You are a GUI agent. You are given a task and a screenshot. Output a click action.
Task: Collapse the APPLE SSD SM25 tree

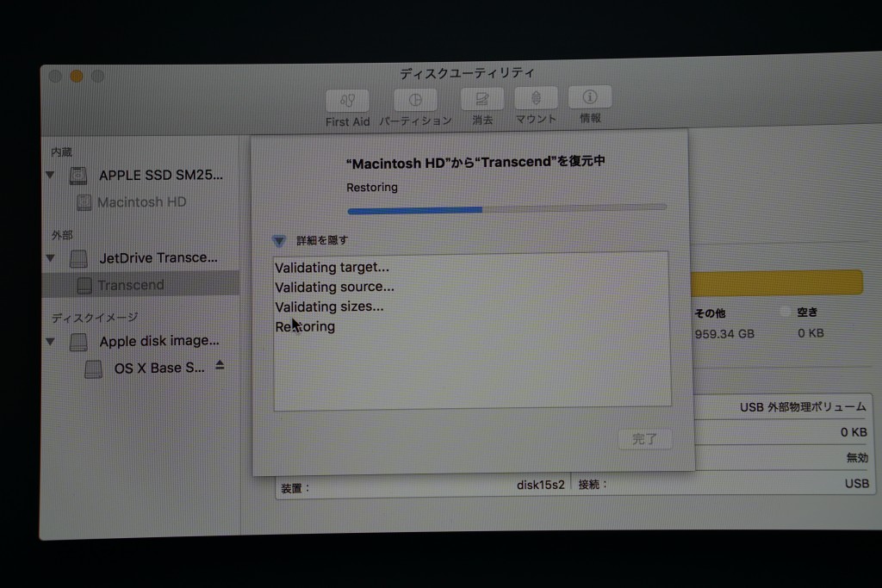(50, 175)
